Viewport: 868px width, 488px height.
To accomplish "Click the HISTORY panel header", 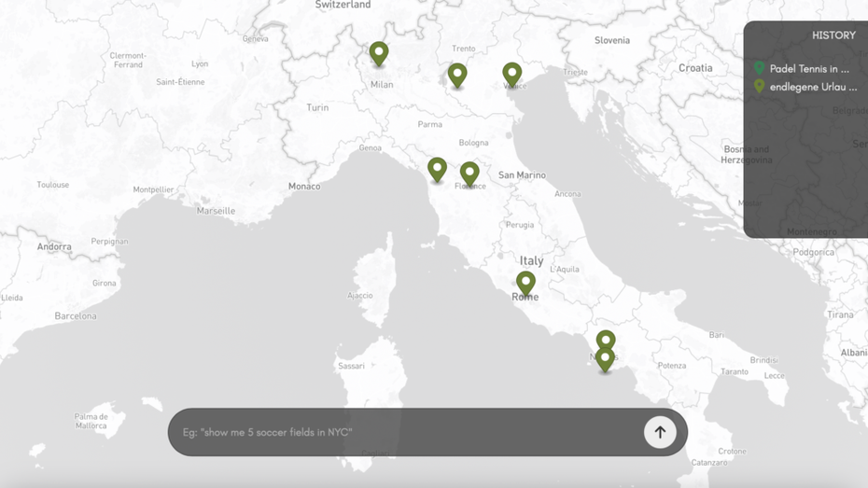I will [x=833, y=35].
